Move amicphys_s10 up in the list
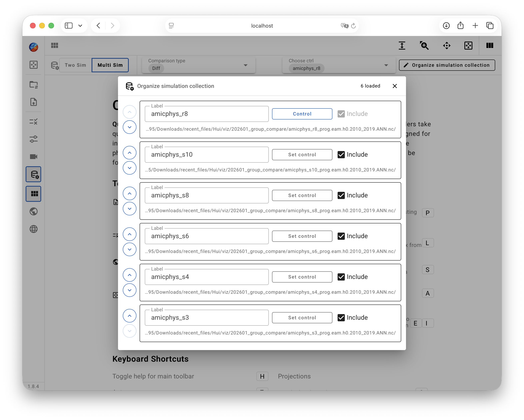Viewport: 524px width, 420px height. tap(130, 153)
